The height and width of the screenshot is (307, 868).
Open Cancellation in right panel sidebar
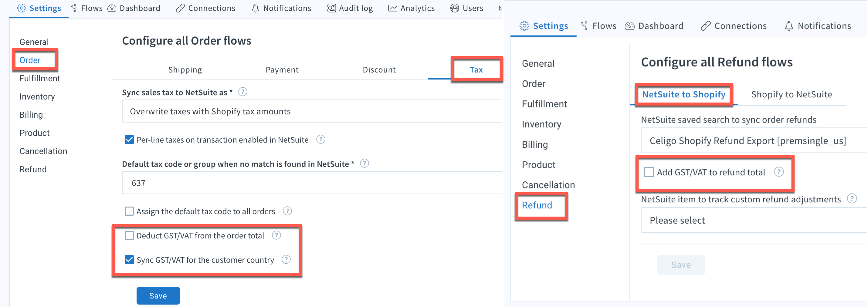click(x=548, y=184)
